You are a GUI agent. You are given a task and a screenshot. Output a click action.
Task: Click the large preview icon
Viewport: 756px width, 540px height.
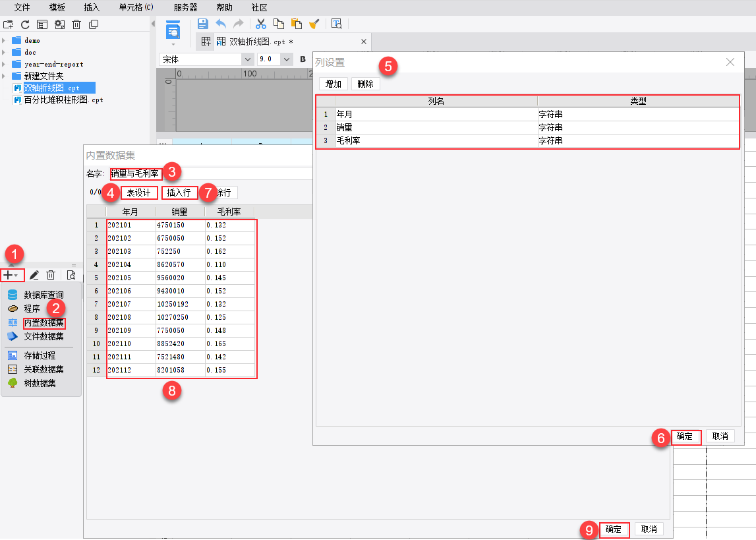[x=173, y=30]
